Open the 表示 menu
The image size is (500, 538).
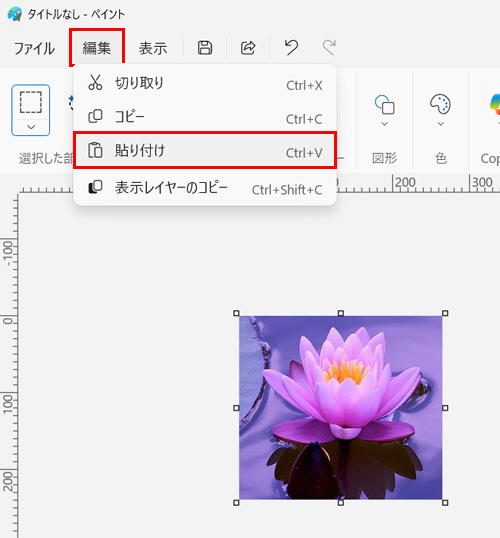(x=153, y=48)
